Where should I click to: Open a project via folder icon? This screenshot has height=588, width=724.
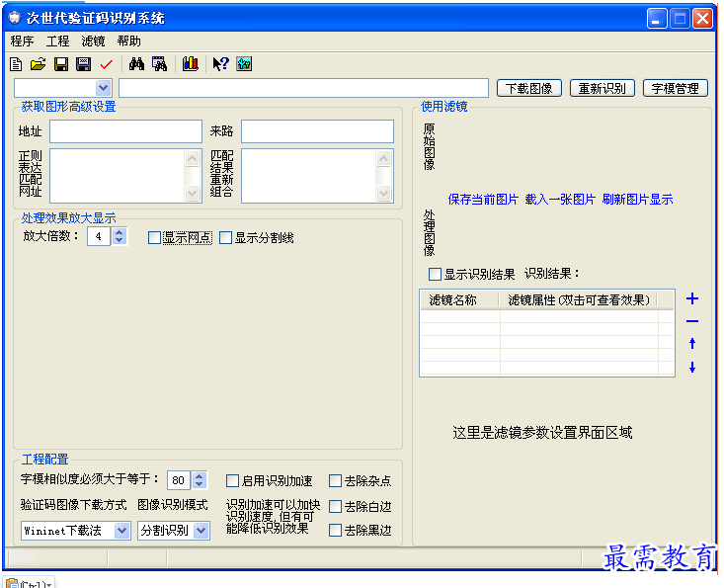pos(39,64)
